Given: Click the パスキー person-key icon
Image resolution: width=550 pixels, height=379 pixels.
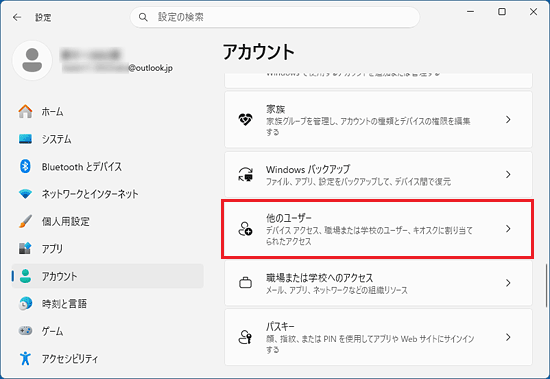Looking at the screenshot, I should (x=245, y=337).
